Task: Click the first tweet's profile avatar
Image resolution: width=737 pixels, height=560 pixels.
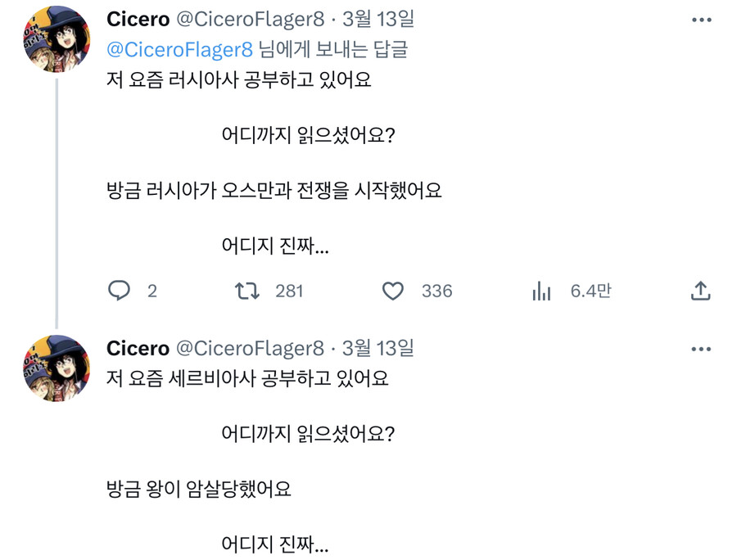Action: (x=56, y=39)
